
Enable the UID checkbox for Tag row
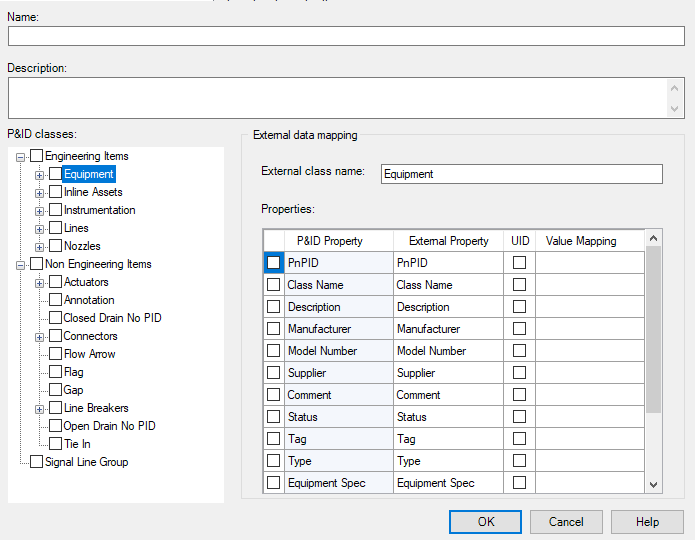(x=519, y=439)
